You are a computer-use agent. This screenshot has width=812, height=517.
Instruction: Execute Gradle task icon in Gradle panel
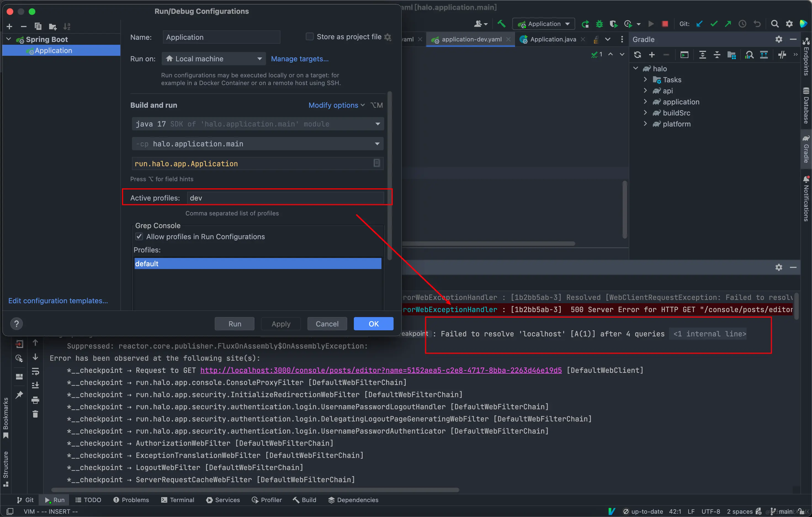click(x=684, y=55)
